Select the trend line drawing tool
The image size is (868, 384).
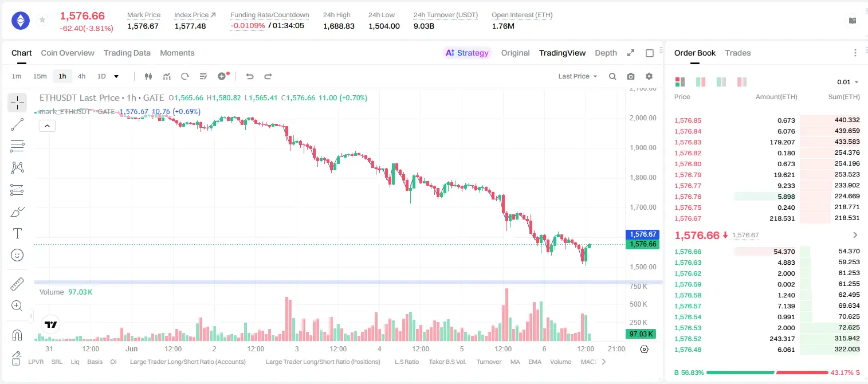tap(17, 124)
